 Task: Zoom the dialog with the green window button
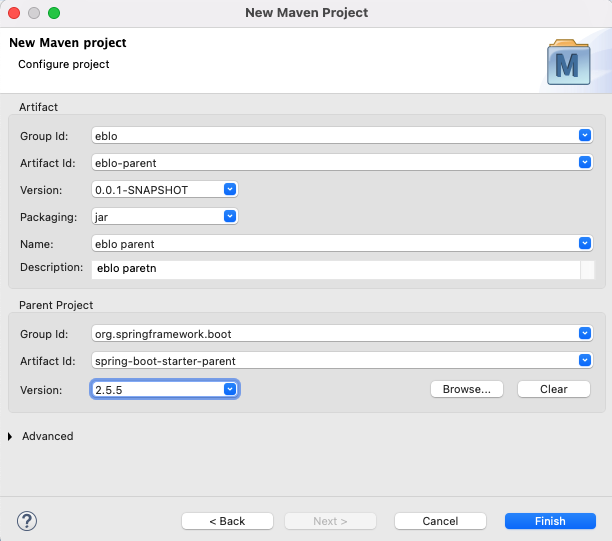[x=54, y=13]
